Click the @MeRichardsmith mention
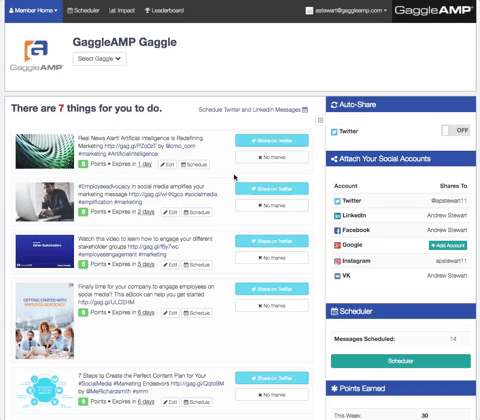Screen dimensions: 480x420 (108, 391)
